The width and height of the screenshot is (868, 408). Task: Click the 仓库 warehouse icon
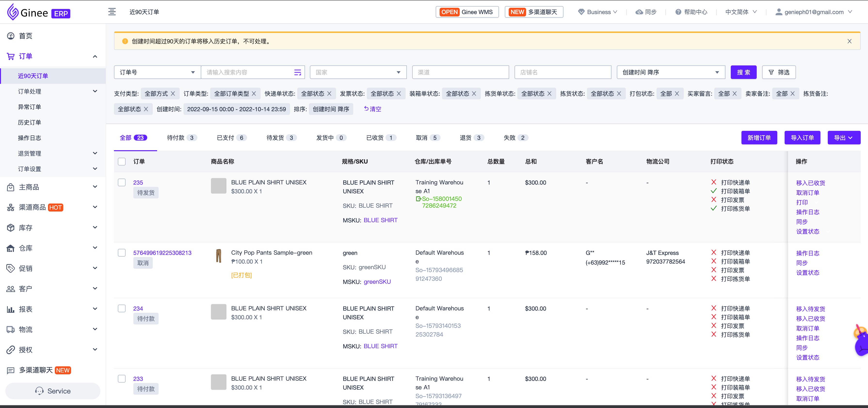(x=11, y=248)
